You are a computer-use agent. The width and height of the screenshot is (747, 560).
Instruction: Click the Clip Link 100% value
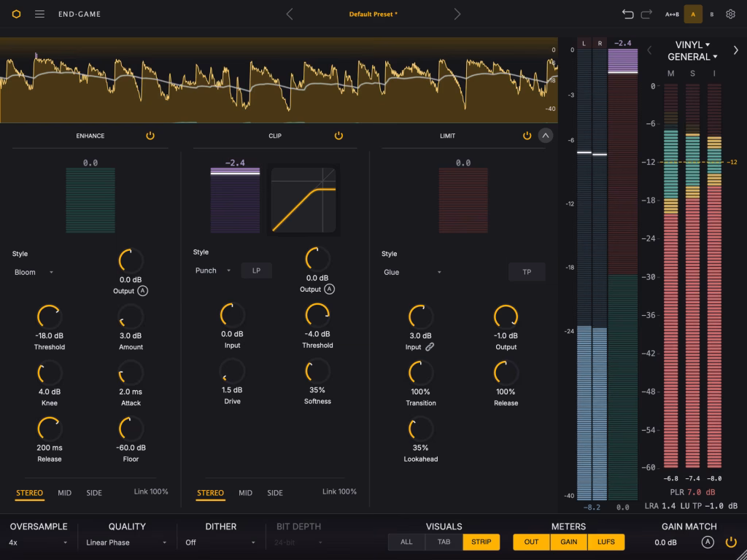(x=339, y=491)
